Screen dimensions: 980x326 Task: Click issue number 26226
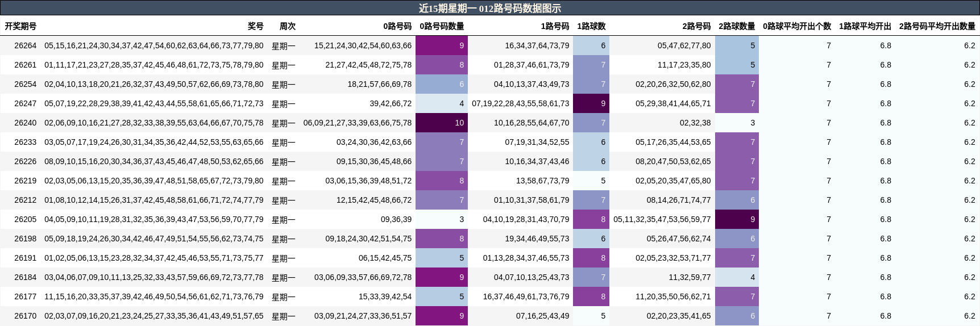tap(26, 161)
